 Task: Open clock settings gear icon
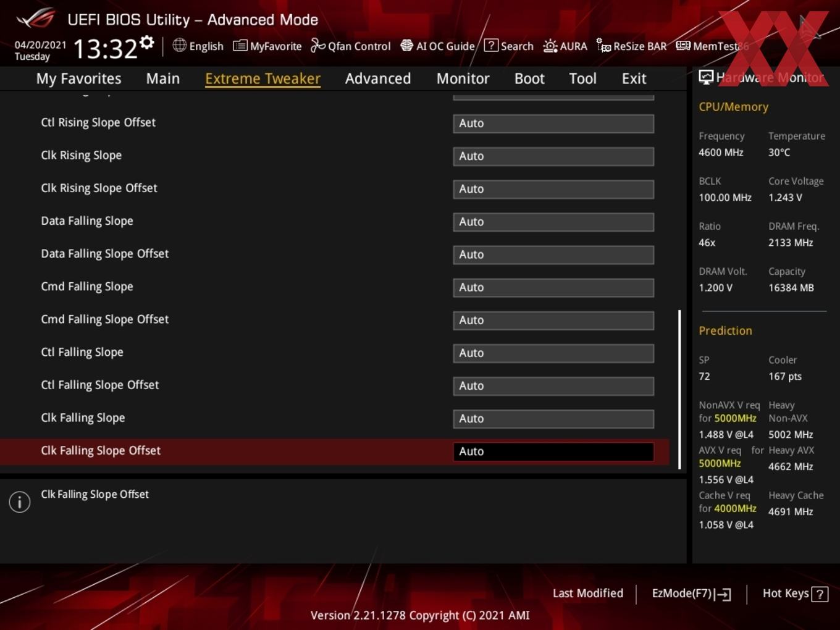(147, 43)
